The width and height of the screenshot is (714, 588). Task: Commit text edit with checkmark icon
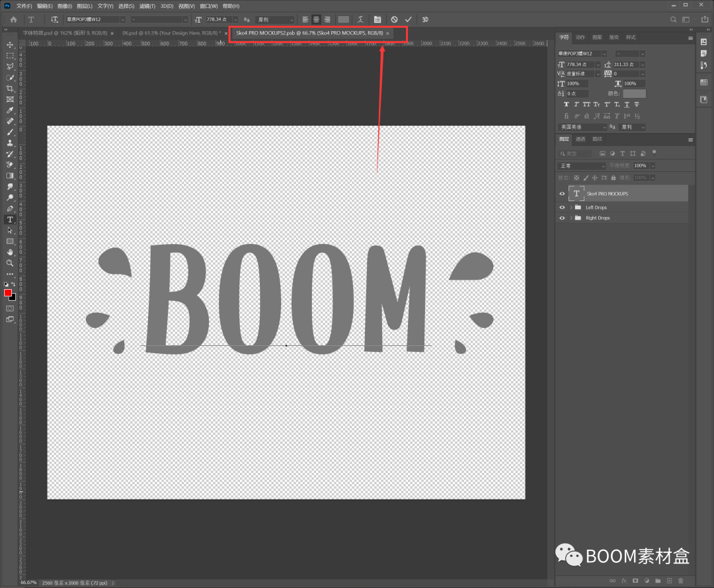(x=408, y=20)
